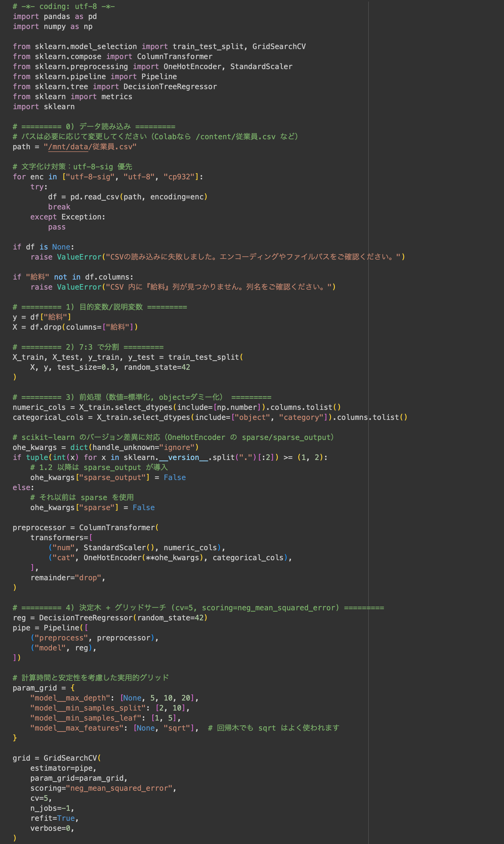Click "DecisionTreeRegressor" in the sklearn.tree import
Screen dimensions: 504x844
170,87
